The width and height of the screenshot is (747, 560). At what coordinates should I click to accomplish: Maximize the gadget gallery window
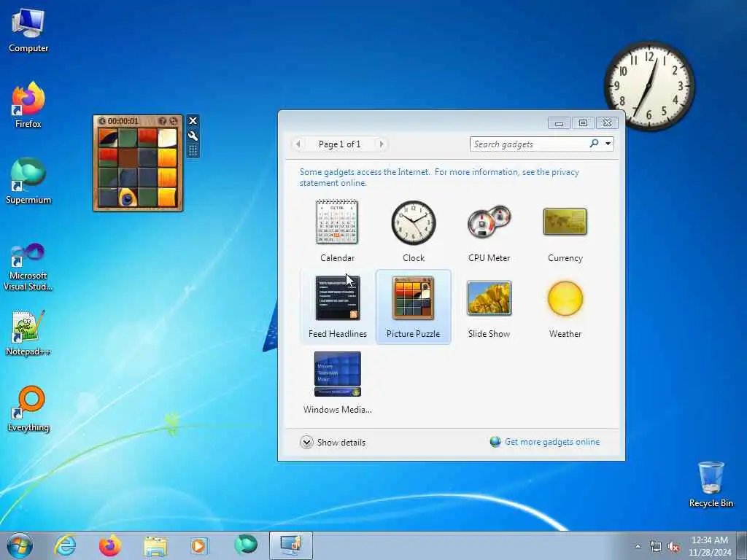coord(583,122)
